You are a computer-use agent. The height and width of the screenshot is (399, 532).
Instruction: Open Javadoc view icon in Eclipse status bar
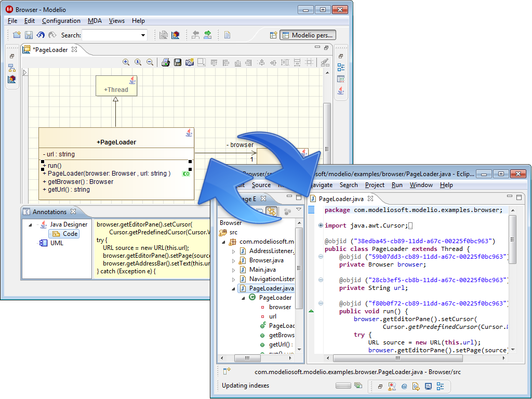click(404, 386)
